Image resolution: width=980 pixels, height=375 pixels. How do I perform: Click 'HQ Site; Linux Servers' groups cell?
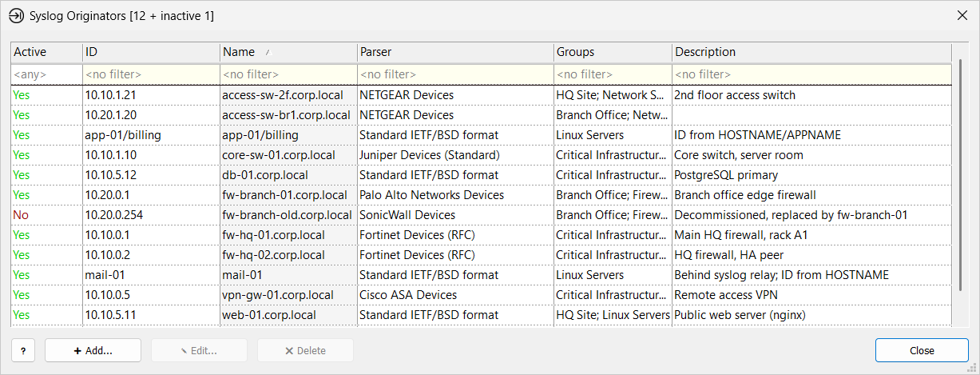pos(613,315)
